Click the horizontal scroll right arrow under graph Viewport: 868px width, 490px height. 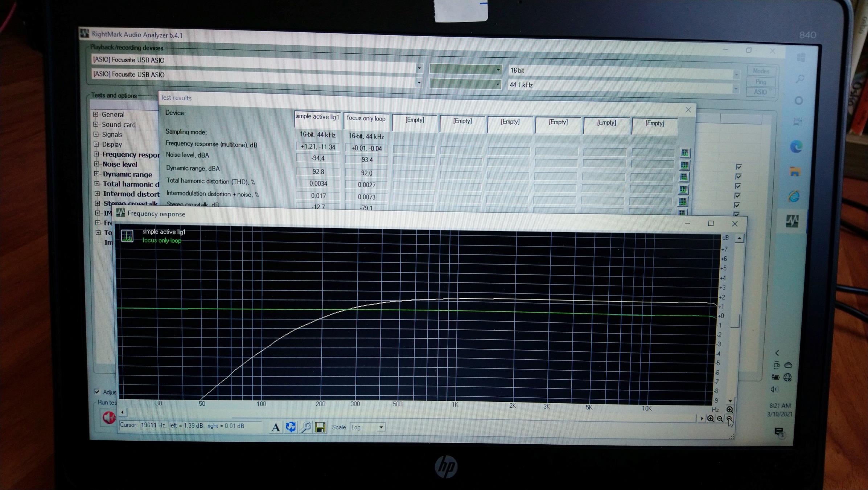[x=702, y=418]
